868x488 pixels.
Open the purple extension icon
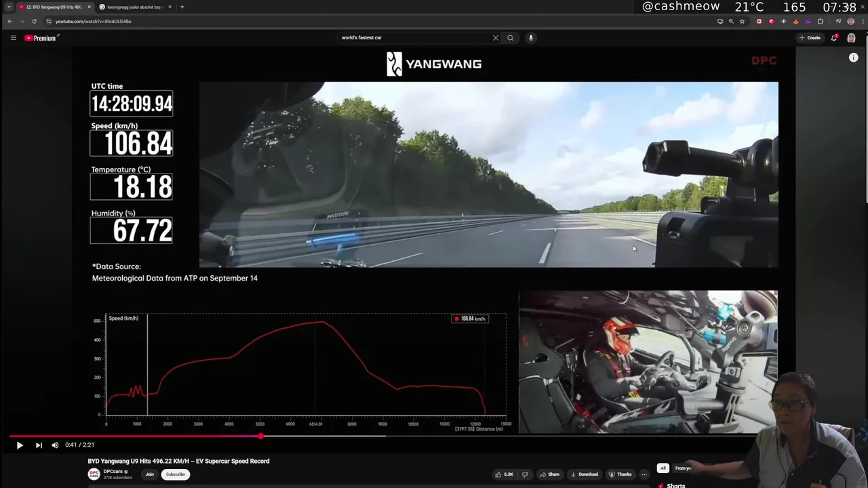click(x=808, y=21)
